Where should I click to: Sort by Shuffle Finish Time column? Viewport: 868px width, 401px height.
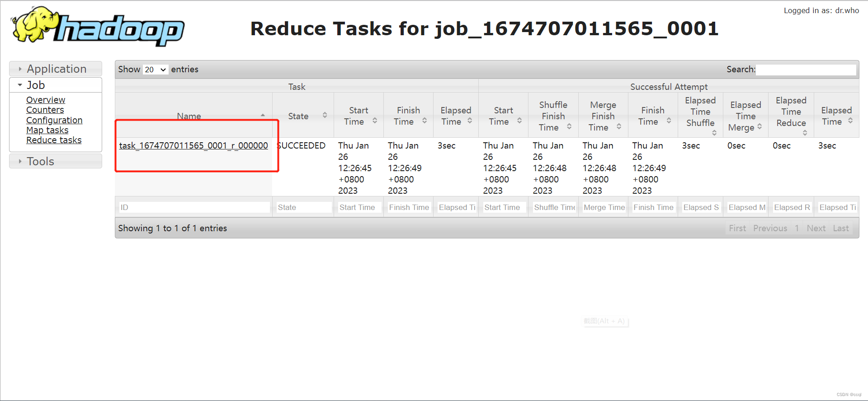pos(553,116)
